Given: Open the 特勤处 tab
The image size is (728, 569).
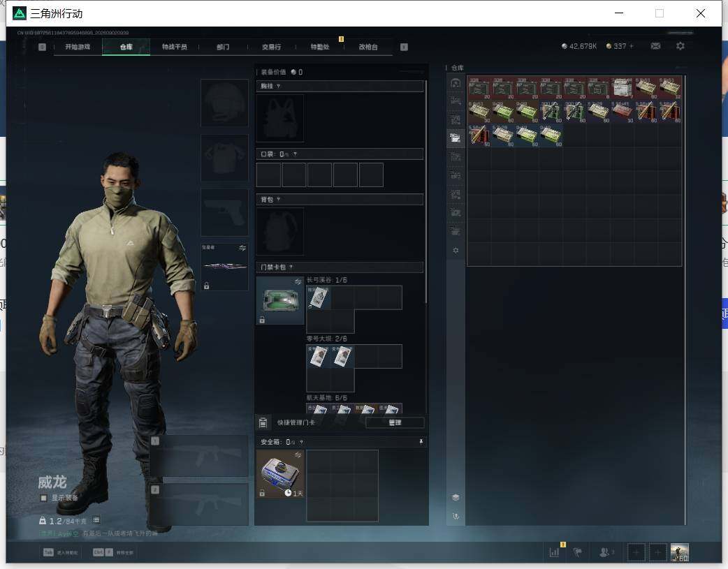Looking at the screenshot, I should coord(320,47).
